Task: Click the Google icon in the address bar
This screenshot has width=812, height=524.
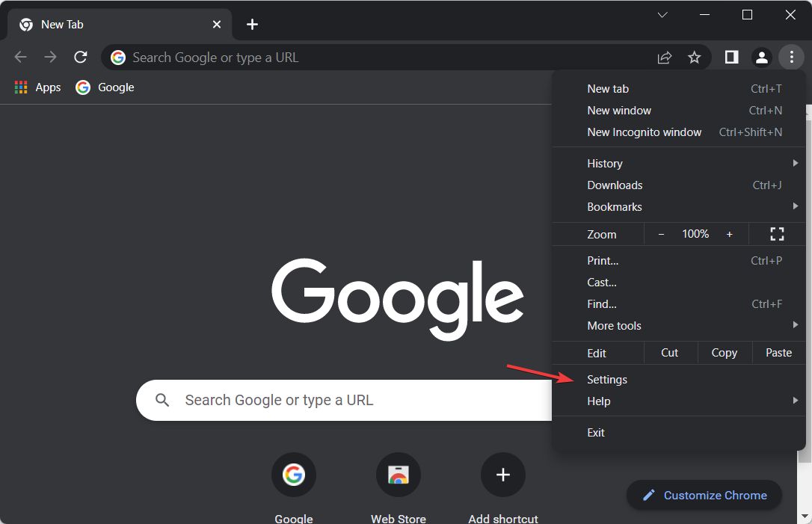Action: coord(118,58)
